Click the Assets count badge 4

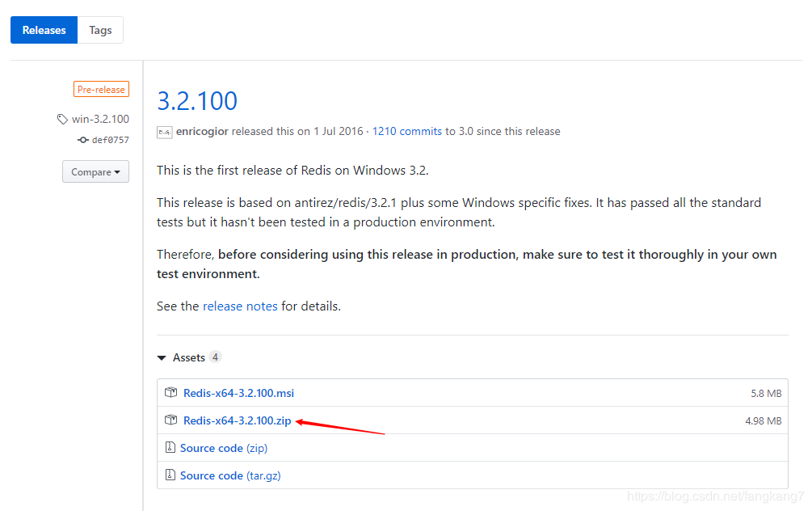(215, 357)
